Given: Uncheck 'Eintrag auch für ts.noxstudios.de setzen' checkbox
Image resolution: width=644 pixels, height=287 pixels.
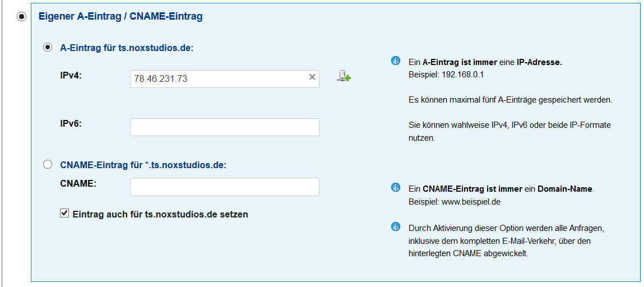Looking at the screenshot, I should click(x=64, y=214).
